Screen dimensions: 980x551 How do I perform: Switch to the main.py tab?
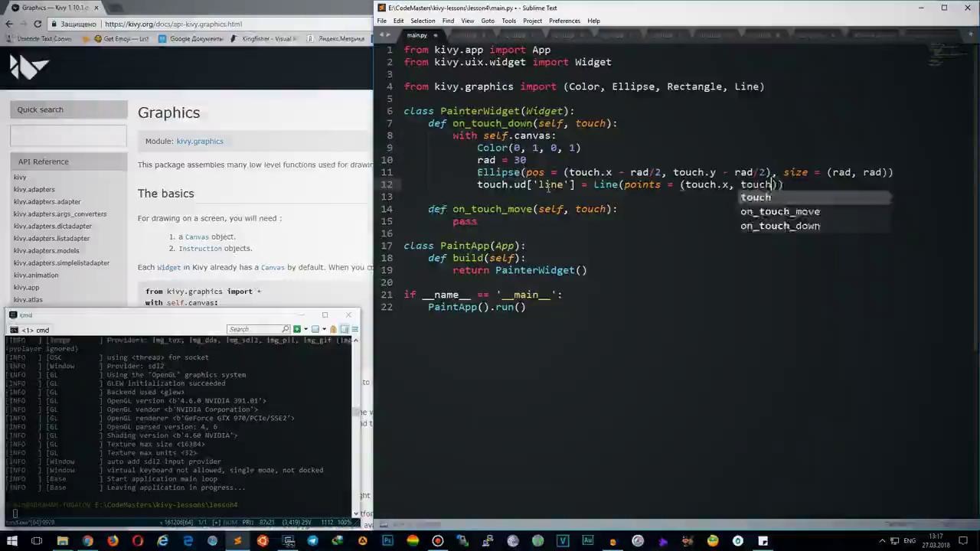[x=417, y=35]
